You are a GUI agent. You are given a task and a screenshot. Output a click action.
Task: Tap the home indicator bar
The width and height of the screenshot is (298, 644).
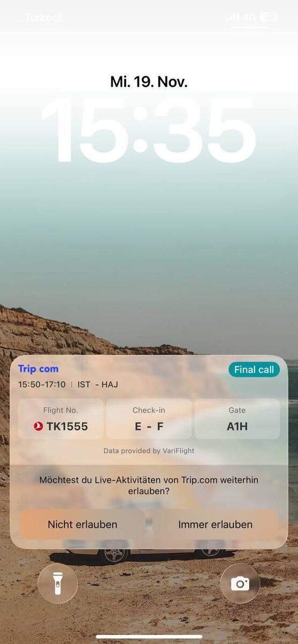point(149,637)
